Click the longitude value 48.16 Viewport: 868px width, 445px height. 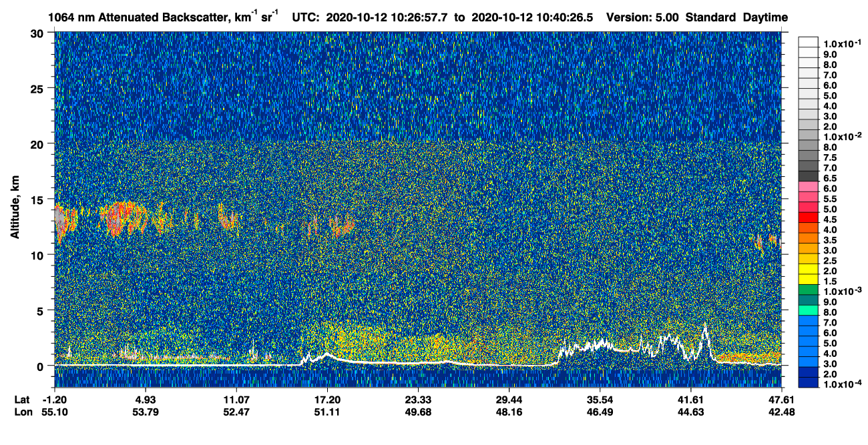pos(509,412)
